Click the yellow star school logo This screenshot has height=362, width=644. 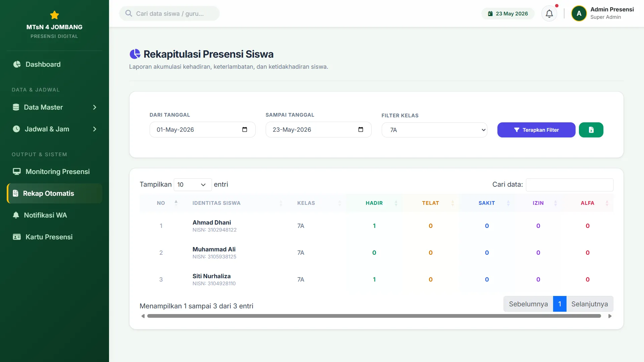(x=54, y=15)
